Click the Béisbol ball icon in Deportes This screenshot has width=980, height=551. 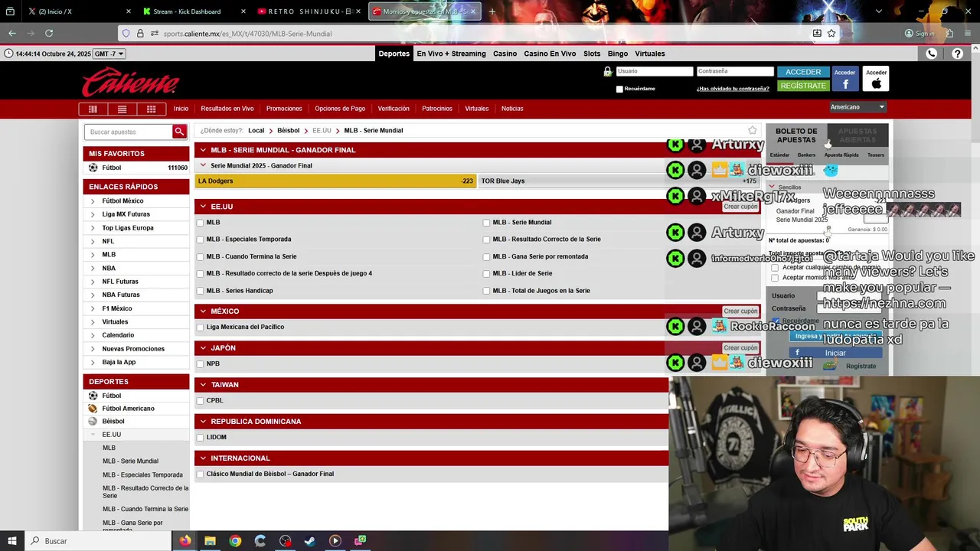point(93,421)
